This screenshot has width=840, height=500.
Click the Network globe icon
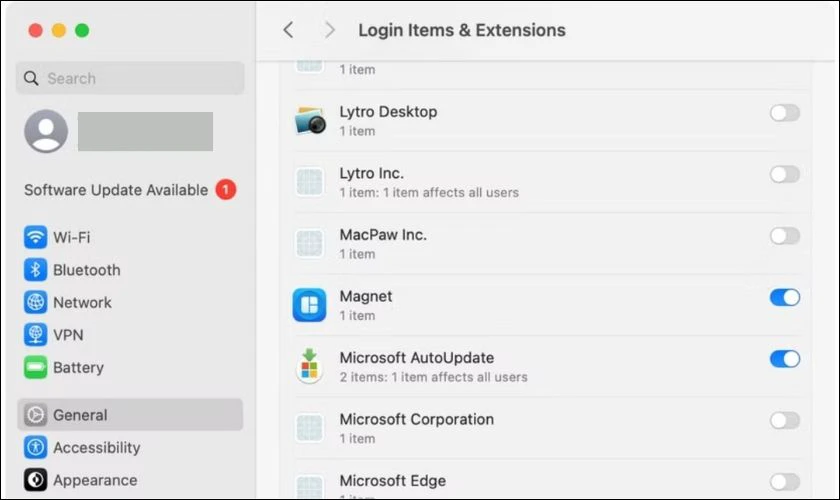[x=35, y=302]
